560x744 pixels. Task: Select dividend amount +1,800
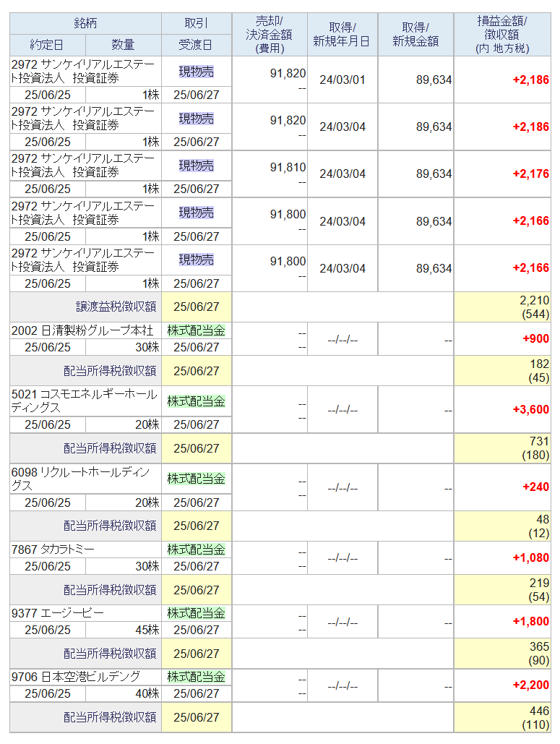(x=530, y=621)
